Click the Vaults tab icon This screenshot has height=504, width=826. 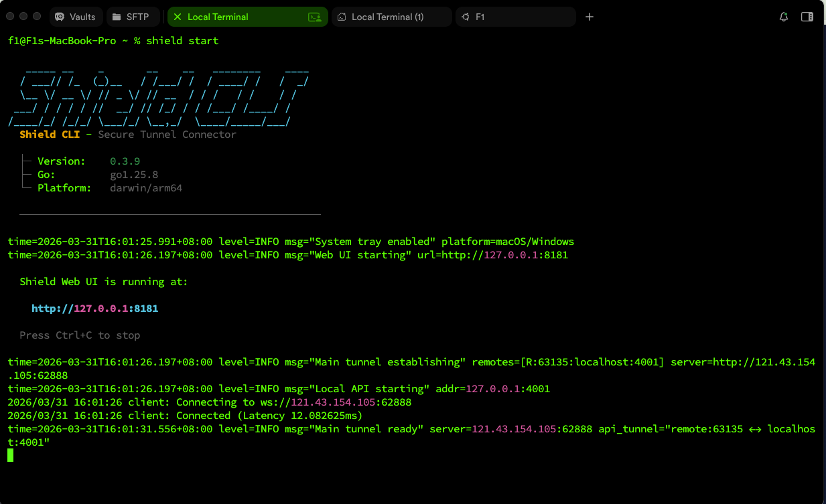(x=60, y=17)
